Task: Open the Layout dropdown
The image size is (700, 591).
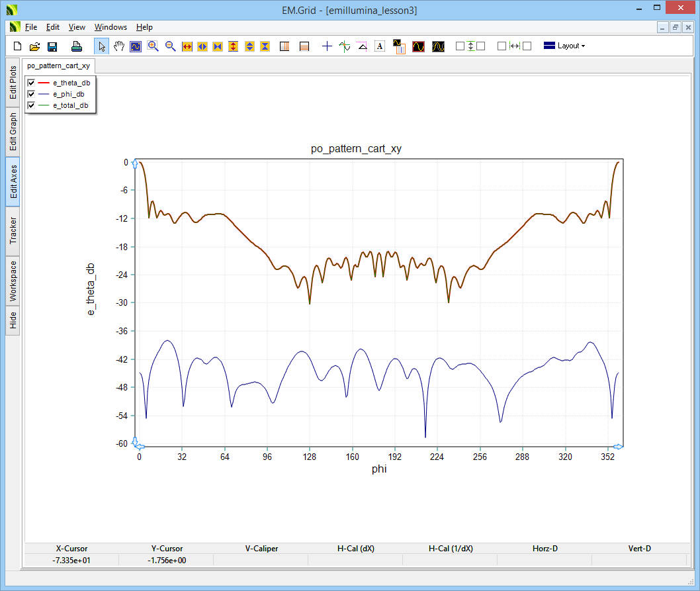Action: [564, 46]
